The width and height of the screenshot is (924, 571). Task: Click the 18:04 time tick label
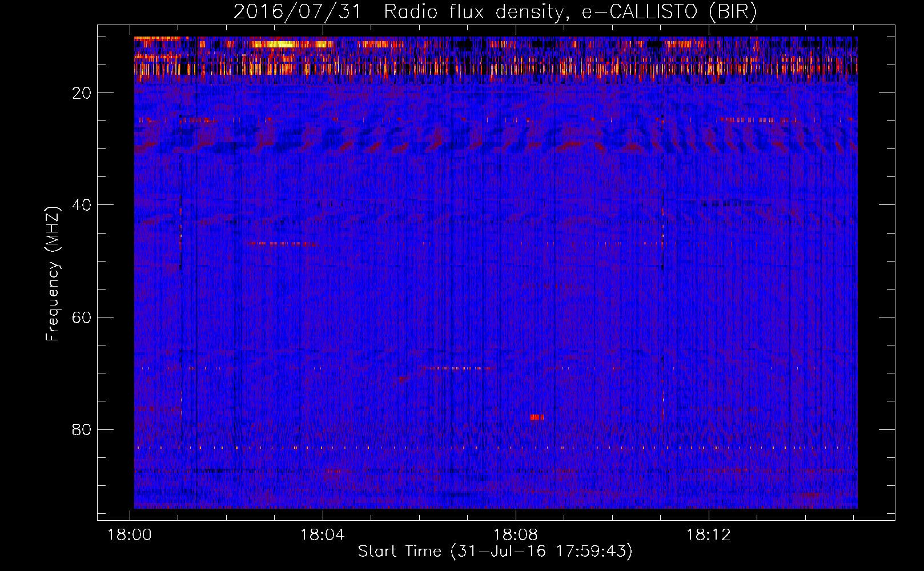click(323, 535)
